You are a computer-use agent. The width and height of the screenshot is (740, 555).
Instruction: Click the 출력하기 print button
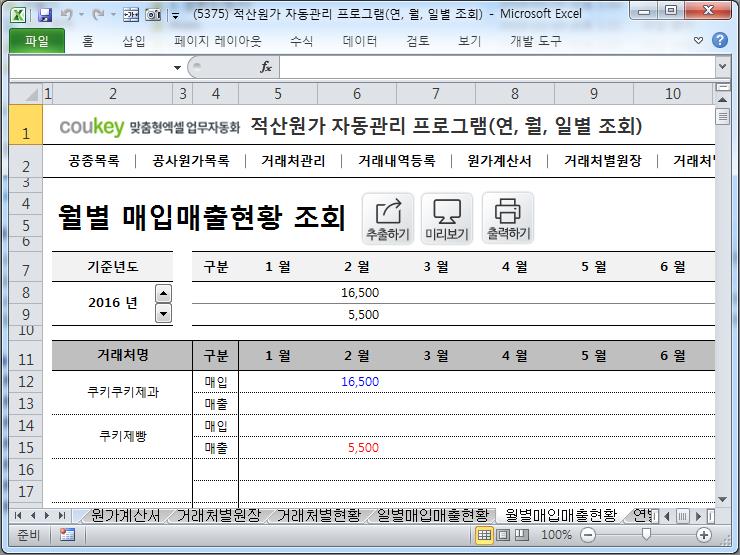508,219
